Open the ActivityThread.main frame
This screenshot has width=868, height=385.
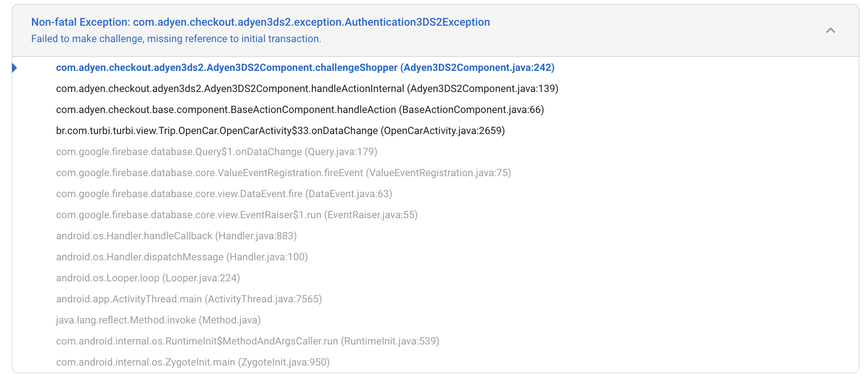[x=189, y=299]
